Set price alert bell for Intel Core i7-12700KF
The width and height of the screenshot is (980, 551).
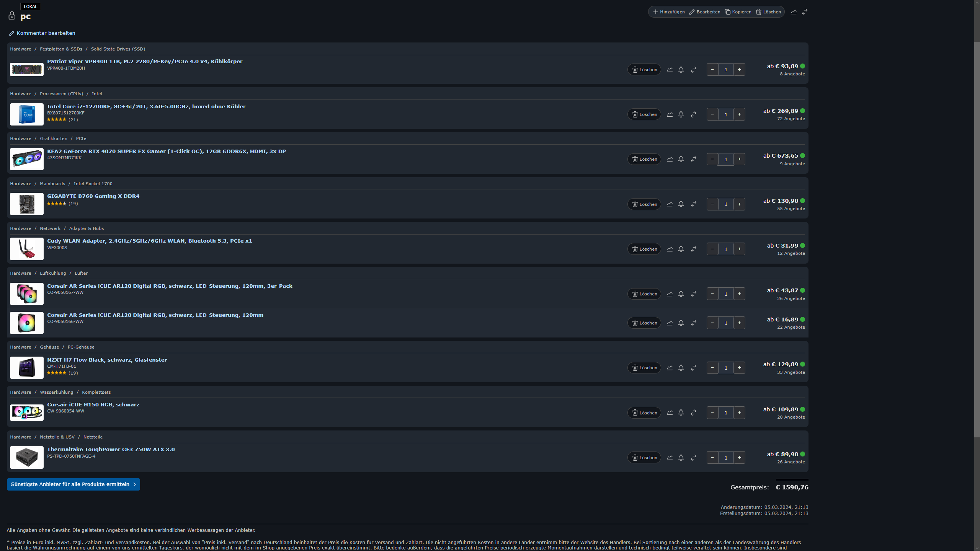pyautogui.click(x=681, y=114)
